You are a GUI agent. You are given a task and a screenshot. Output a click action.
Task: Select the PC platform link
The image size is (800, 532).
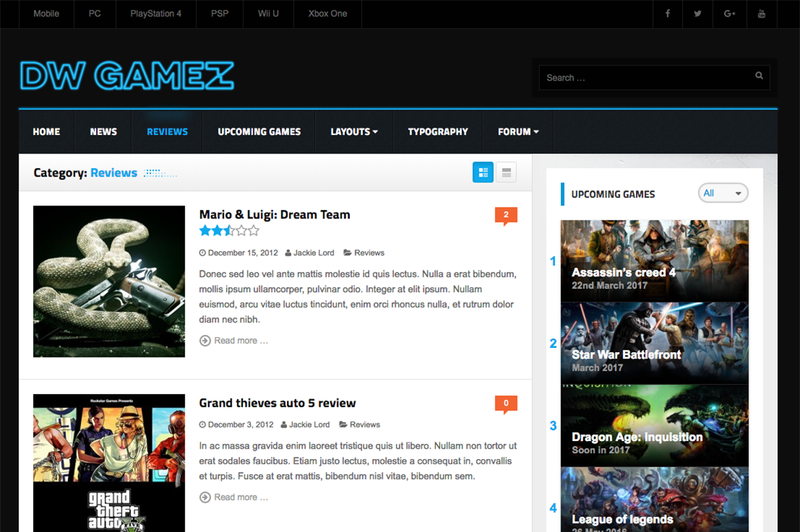95,14
